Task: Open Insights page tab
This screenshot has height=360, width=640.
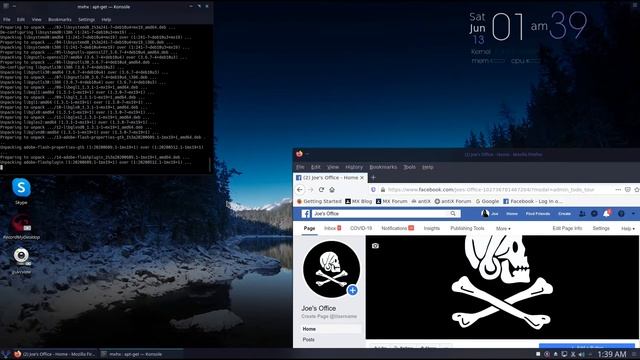Action: [x=431, y=228]
